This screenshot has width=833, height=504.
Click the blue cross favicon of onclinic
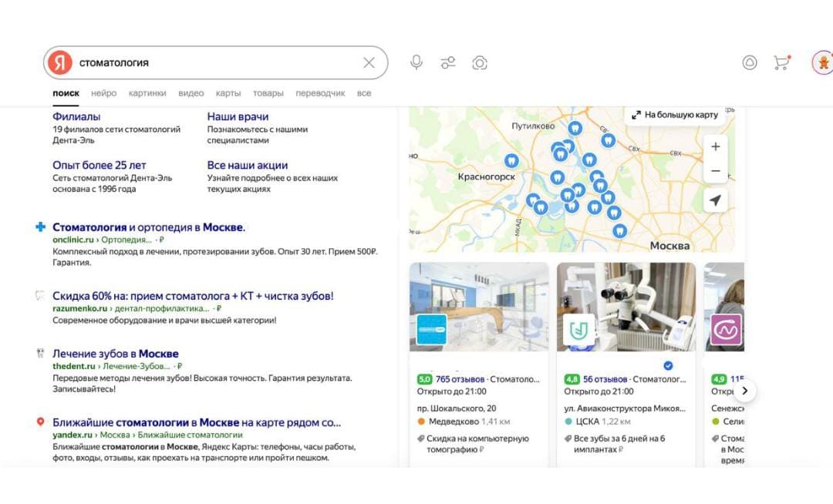(x=40, y=227)
